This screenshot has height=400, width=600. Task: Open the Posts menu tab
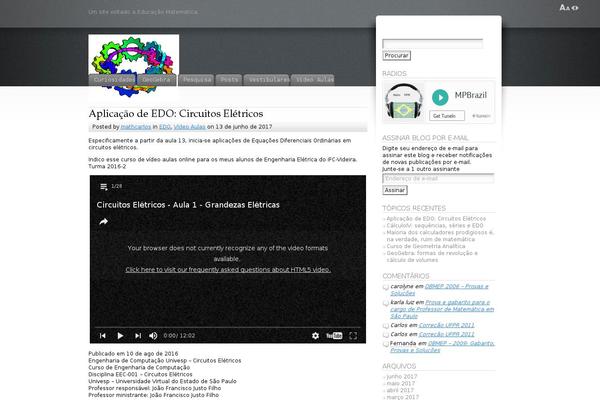tap(229, 80)
